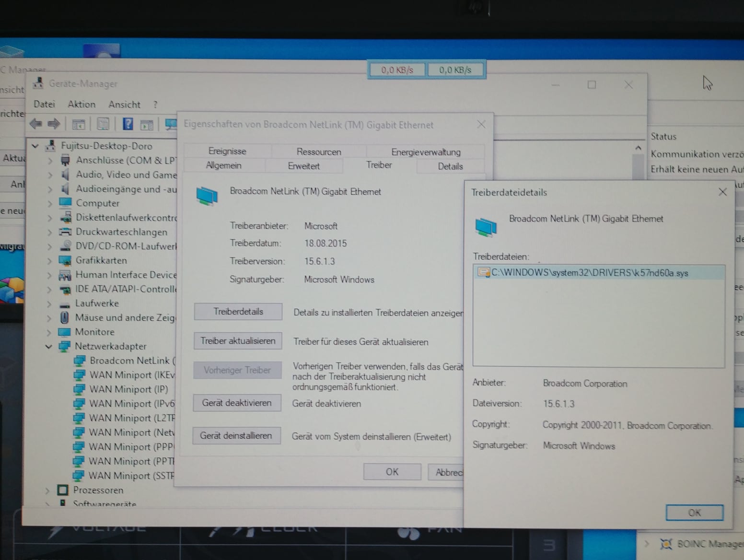Click the forward arrow in Geräte-Manager toolbar

point(54,124)
